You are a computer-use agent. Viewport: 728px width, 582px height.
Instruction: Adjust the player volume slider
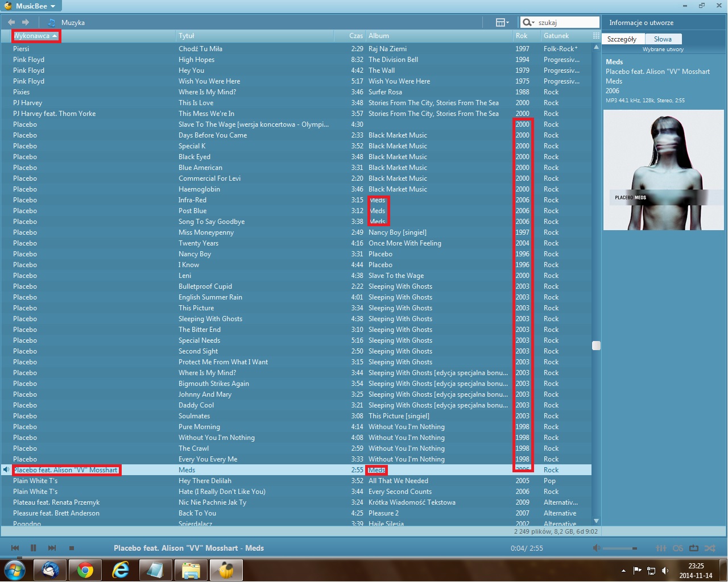click(x=620, y=548)
